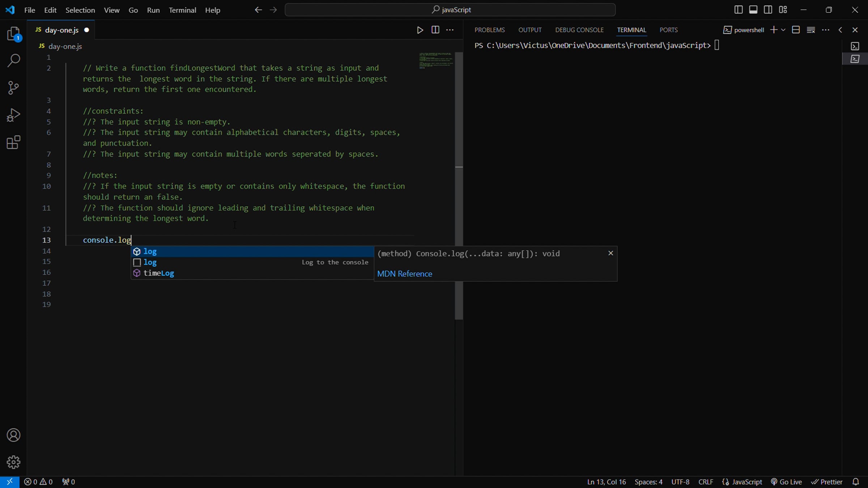Open the Manage gear icon
Screen dimensions: 868x488
click(13, 462)
